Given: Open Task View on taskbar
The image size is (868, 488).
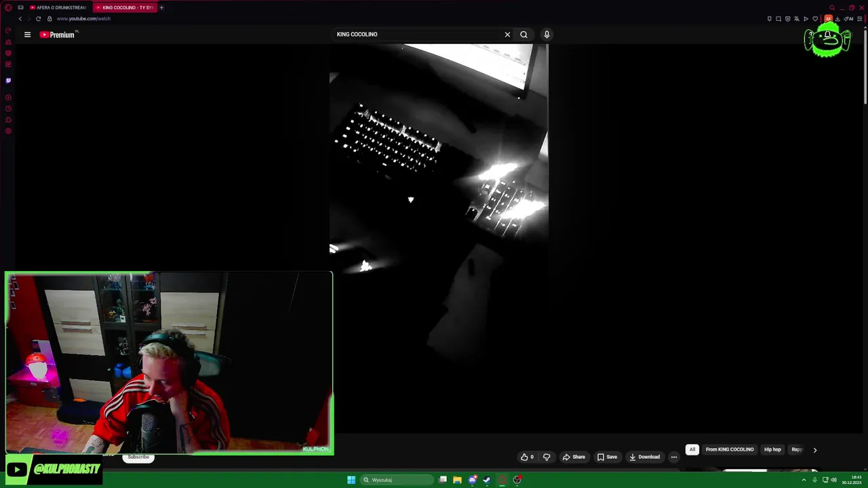Looking at the screenshot, I should pyautogui.click(x=443, y=480).
